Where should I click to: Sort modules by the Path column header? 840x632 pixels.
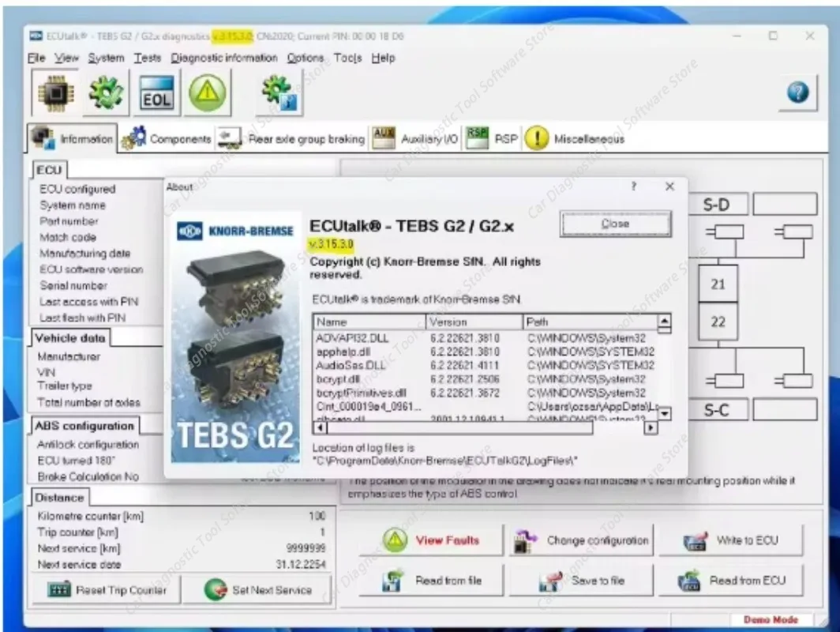point(591,322)
